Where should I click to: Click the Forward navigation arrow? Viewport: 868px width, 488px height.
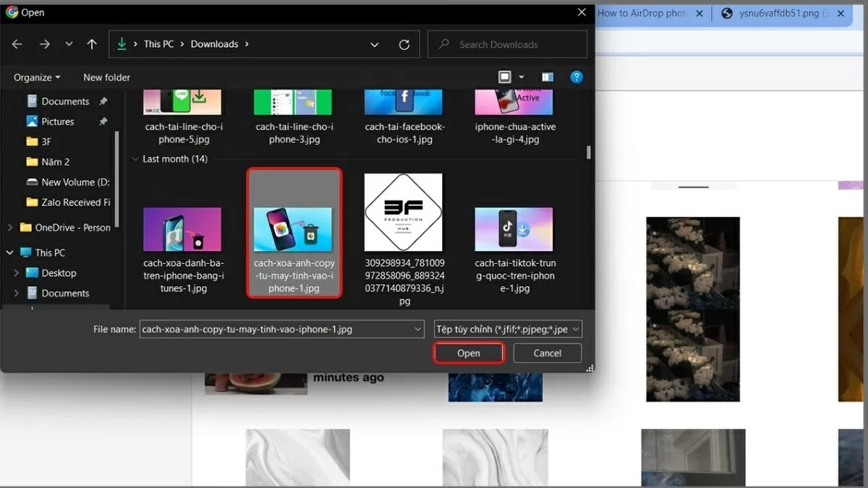tap(43, 44)
